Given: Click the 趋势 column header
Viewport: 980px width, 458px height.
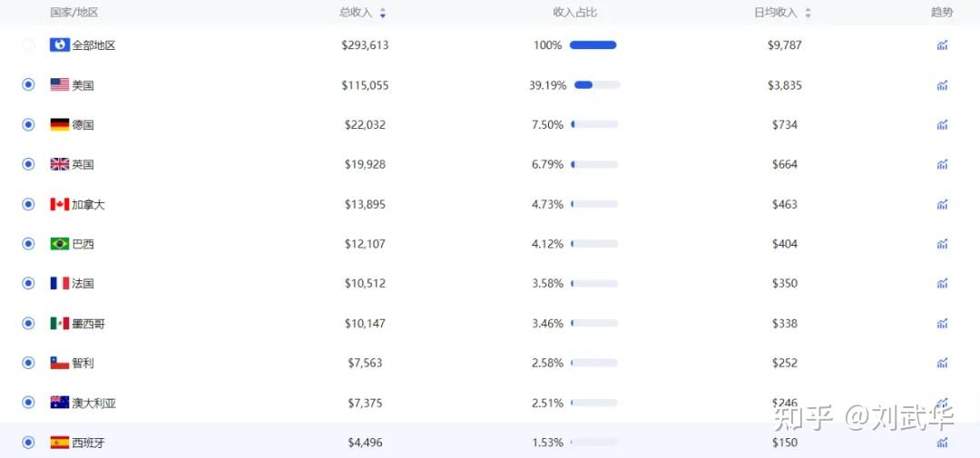Looking at the screenshot, I should point(942,13).
